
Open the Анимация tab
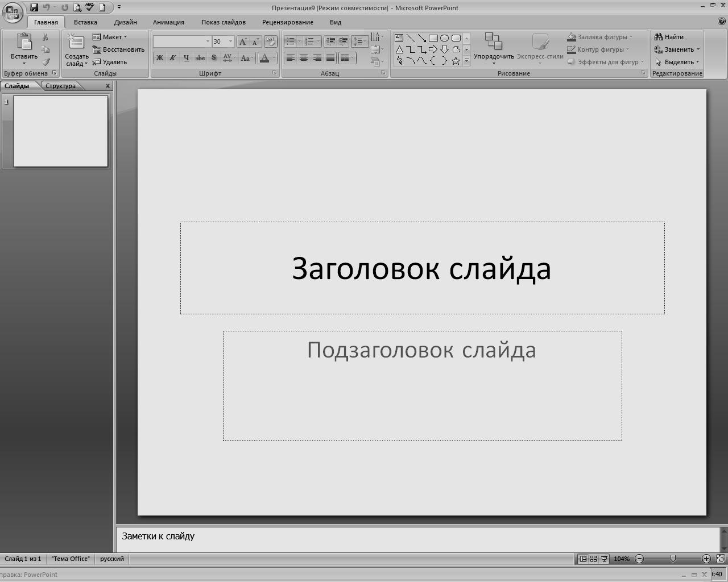[x=168, y=22]
